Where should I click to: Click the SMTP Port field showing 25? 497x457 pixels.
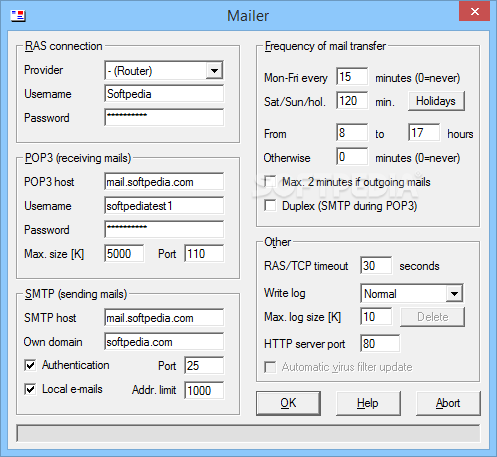pos(204,366)
